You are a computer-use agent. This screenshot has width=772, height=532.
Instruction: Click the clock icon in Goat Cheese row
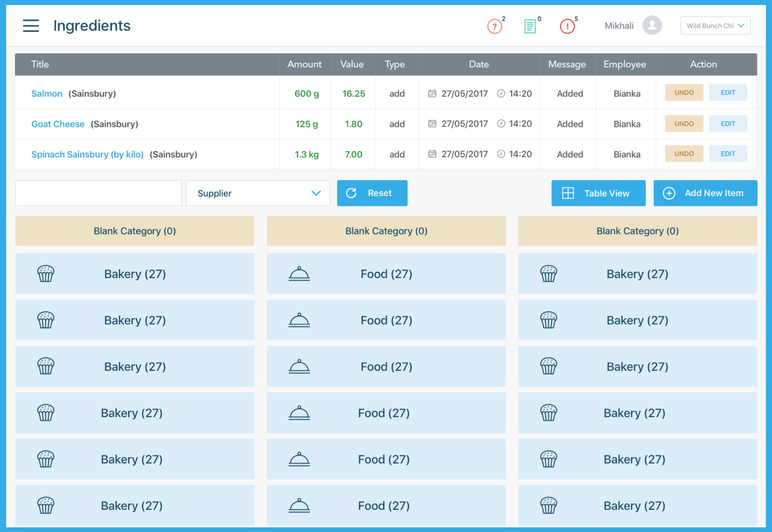(x=501, y=124)
